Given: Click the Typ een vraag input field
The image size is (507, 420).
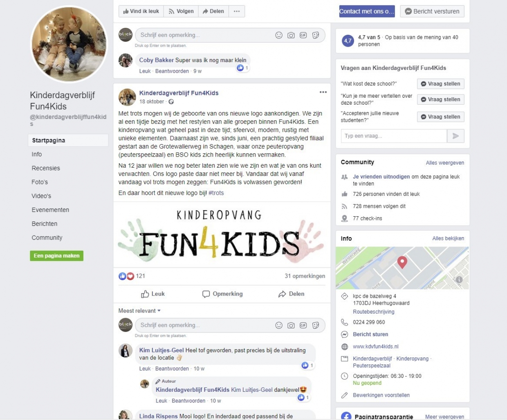Looking at the screenshot, I should (x=394, y=136).
